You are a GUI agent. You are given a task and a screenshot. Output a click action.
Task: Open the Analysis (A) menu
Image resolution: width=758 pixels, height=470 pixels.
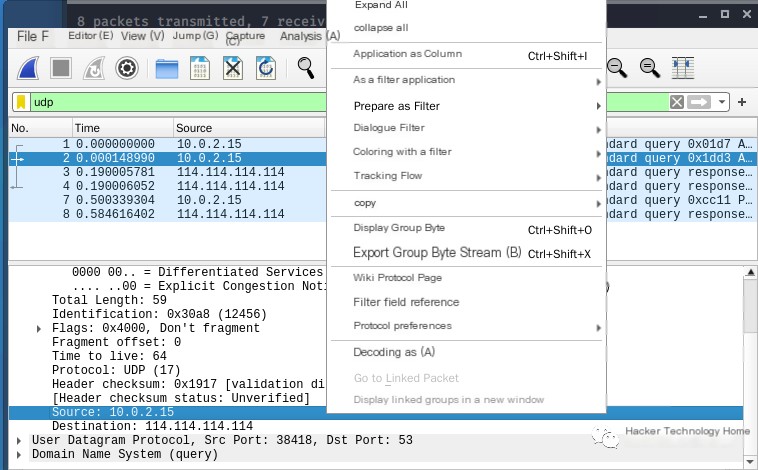point(310,36)
